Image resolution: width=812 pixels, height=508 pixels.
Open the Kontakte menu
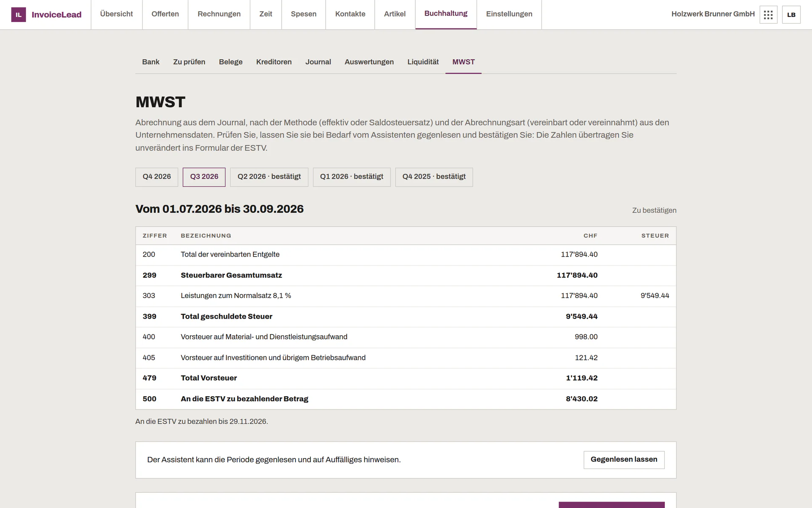tap(350, 14)
